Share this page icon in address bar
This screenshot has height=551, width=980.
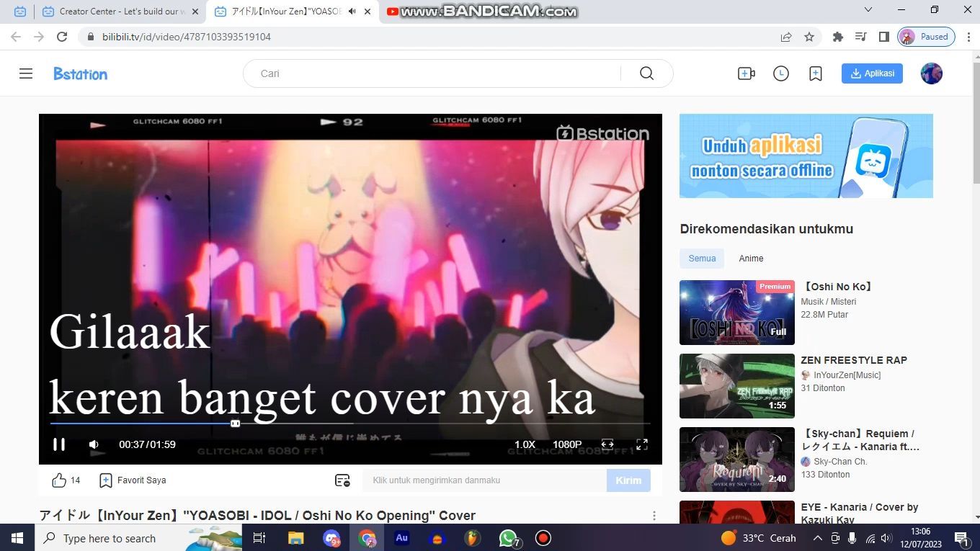(x=786, y=37)
